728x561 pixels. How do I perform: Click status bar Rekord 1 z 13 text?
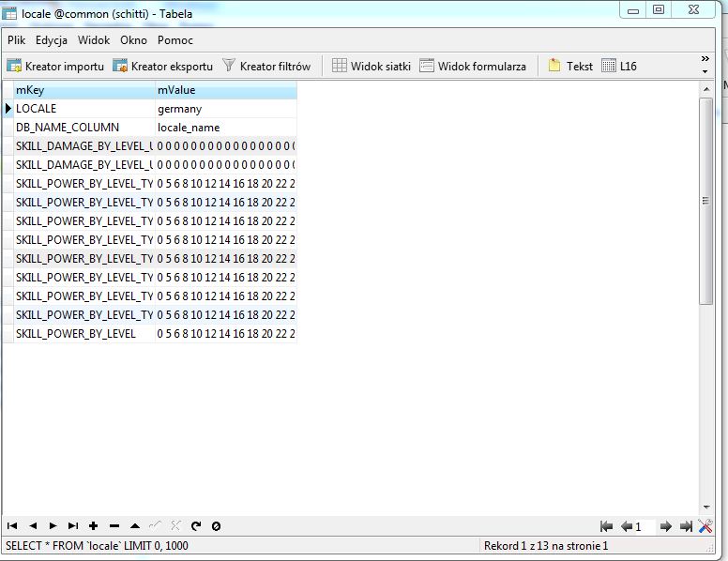pos(546,545)
